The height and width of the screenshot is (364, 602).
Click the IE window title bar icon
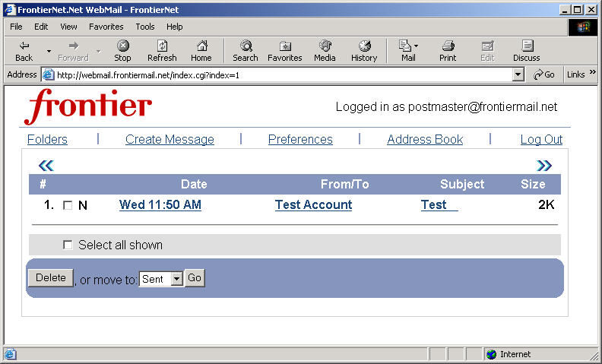tap(10, 10)
